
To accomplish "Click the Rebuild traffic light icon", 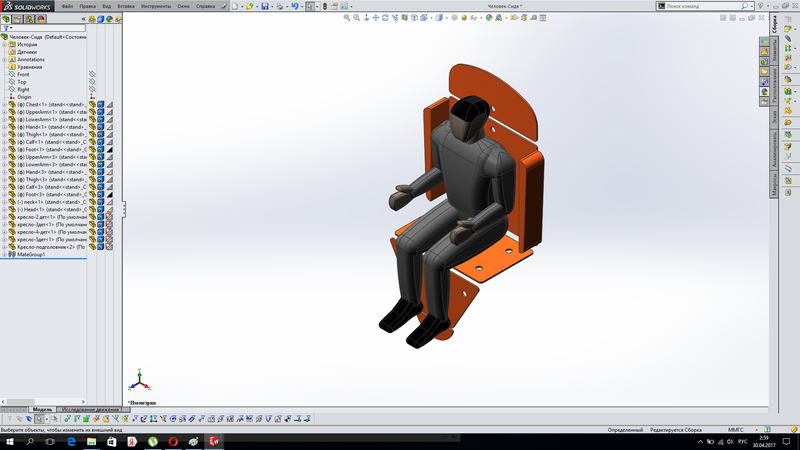I will pos(327,6).
